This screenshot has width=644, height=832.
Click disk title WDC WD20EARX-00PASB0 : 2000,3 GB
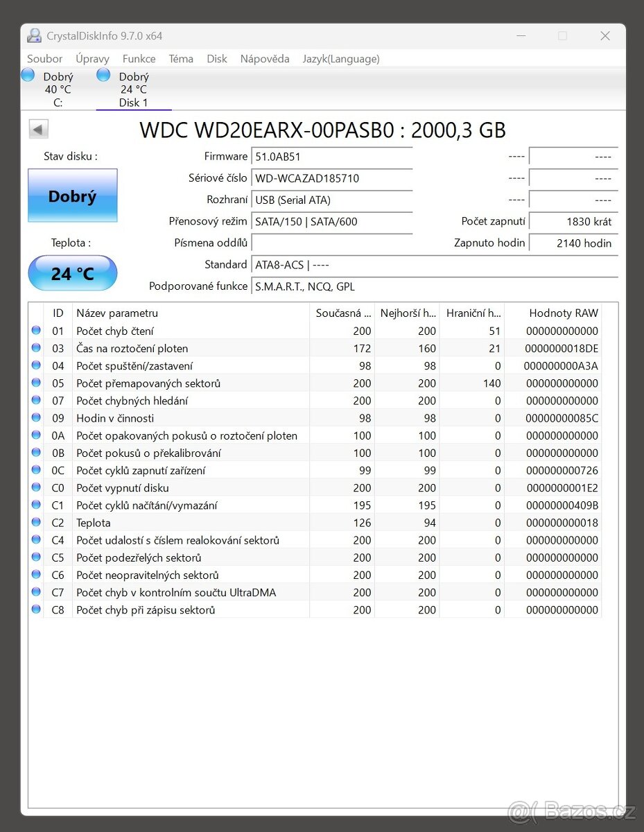point(322,130)
